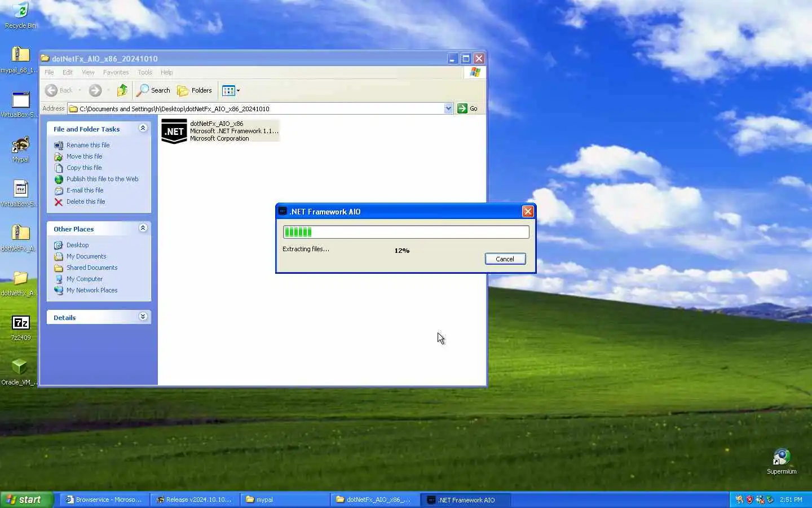Switch to mypal folder taskbar item
Viewport: 812px width, 508px height.
point(285,500)
